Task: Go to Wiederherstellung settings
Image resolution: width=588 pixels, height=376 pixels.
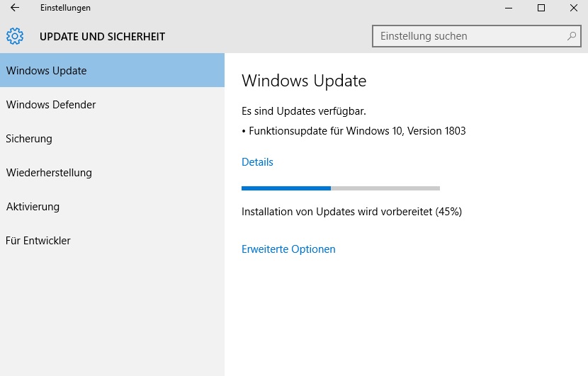Action: pyautogui.click(x=112, y=173)
